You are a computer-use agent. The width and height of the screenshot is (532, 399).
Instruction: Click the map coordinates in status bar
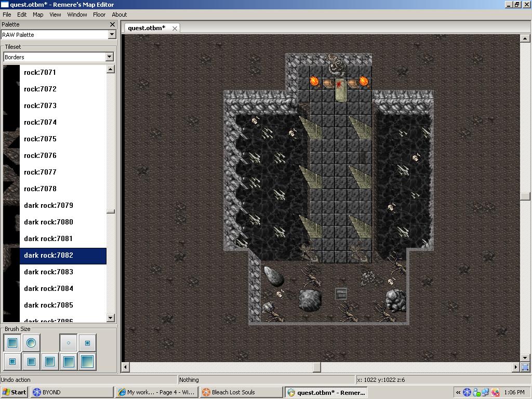pyautogui.click(x=381, y=380)
